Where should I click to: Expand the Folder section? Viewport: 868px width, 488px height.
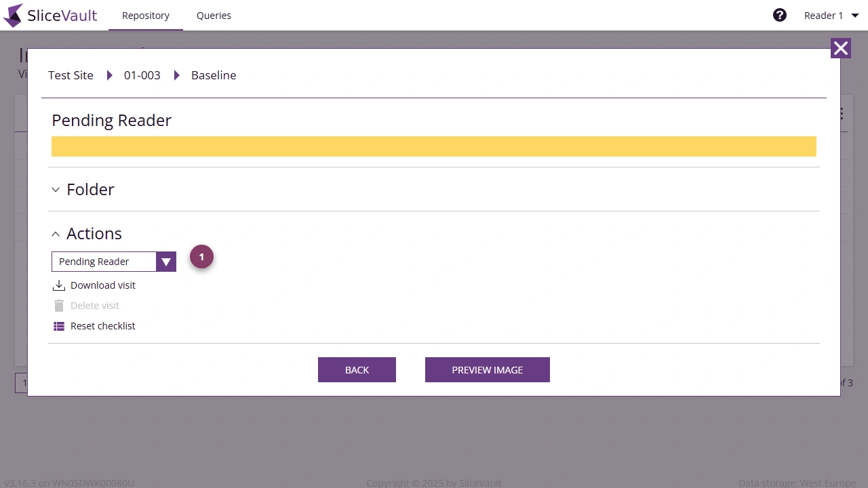(56, 190)
